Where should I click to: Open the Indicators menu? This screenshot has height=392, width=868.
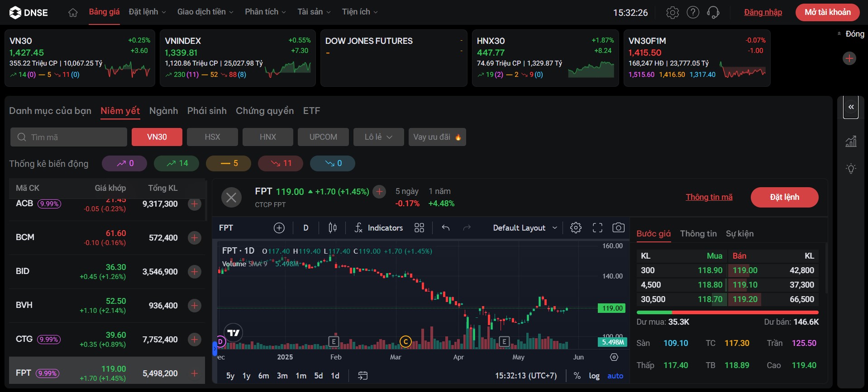(x=379, y=228)
